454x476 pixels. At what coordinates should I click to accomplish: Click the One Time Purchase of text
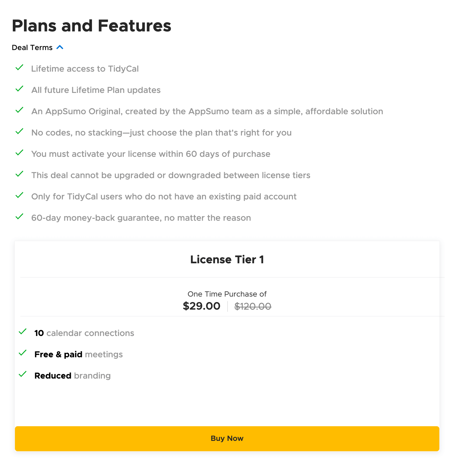(227, 294)
